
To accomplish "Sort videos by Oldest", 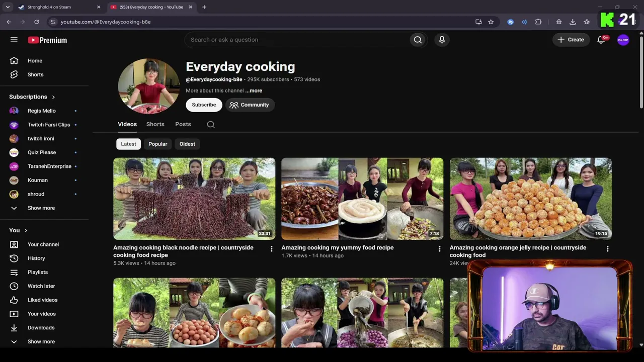I will pyautogui.click(x=187, y=144).
